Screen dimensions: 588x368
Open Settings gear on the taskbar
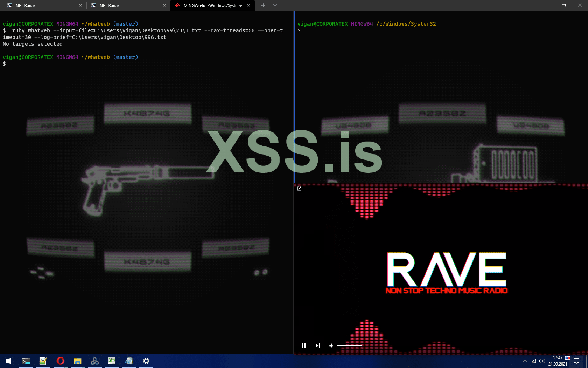(x=146, y=361)
